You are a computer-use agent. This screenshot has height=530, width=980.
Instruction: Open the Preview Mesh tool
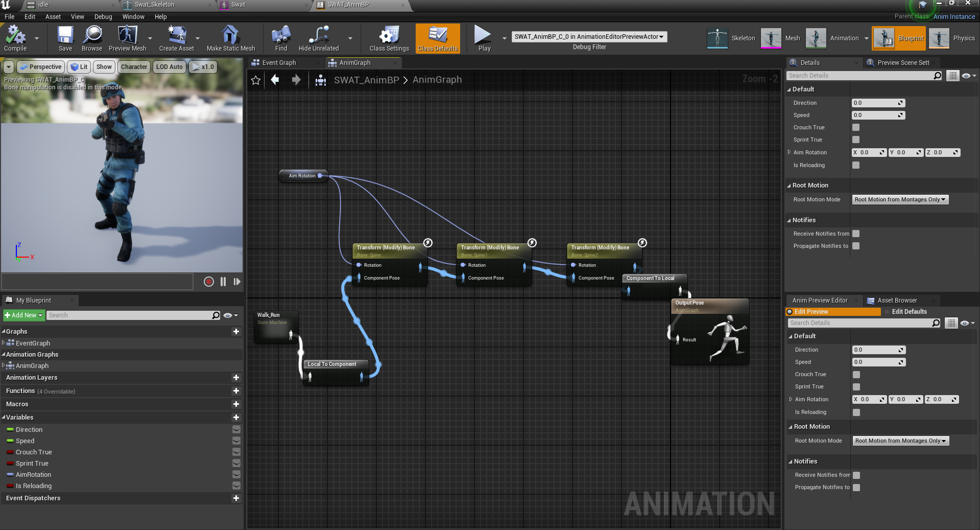pos(128,38)
